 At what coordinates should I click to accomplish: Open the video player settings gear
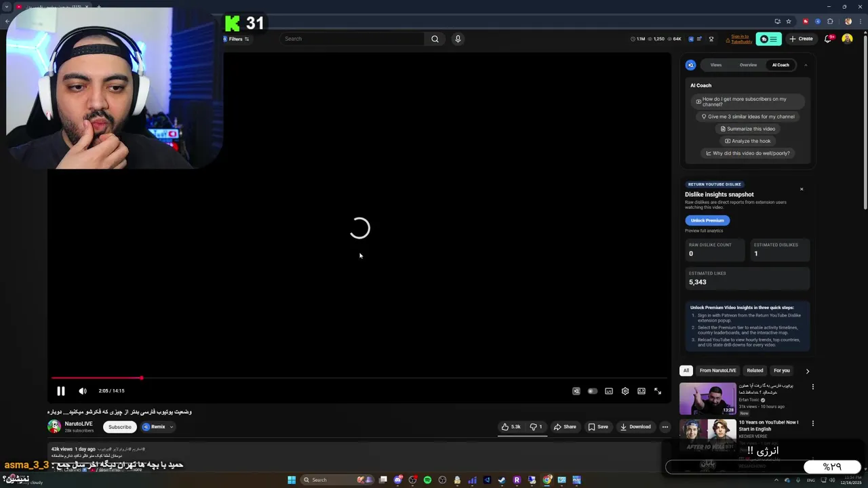(625, 391)
